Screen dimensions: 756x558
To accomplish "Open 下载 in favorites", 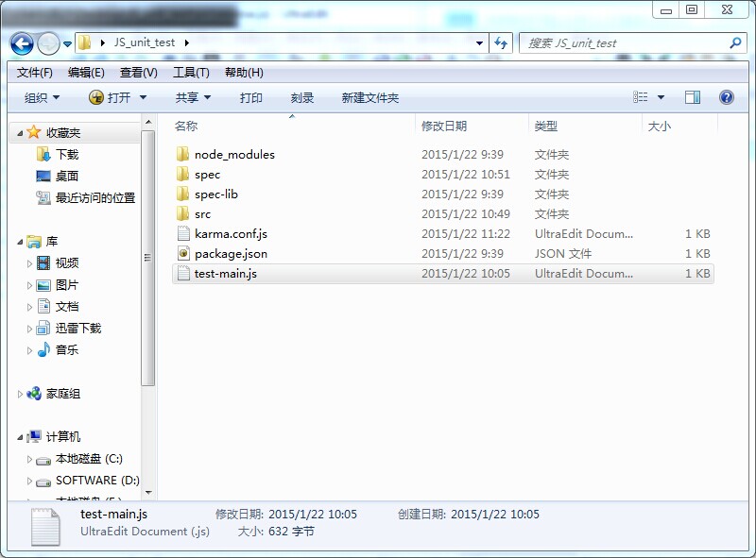I will pos(66,154).
